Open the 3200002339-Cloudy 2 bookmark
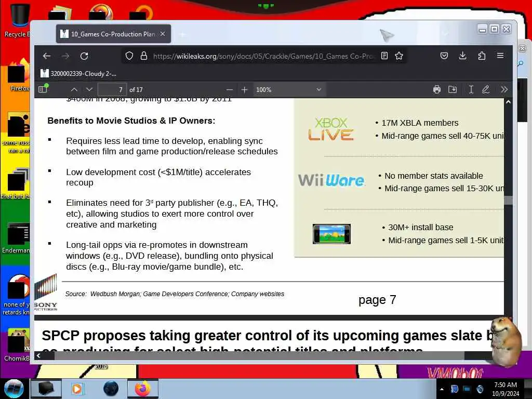The height and width of the screenshot is (399, 532). coord(78,73)
